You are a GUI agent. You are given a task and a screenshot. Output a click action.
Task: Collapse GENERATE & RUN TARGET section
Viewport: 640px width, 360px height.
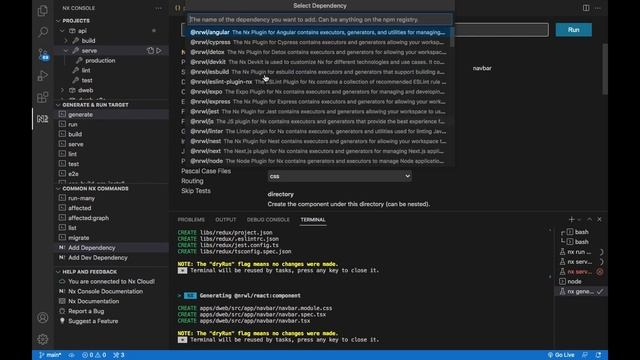point(58,105)
